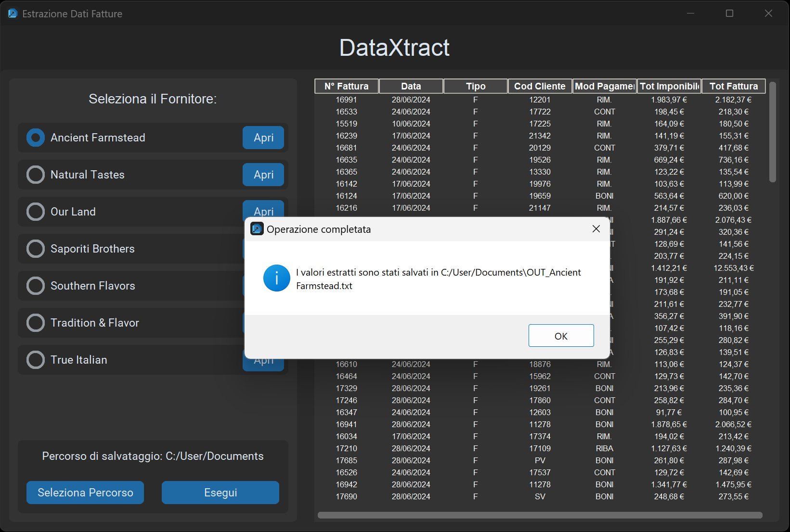The image size is (790, 532).
Task: Click the dialog title bar app icon
Action: 257,229
